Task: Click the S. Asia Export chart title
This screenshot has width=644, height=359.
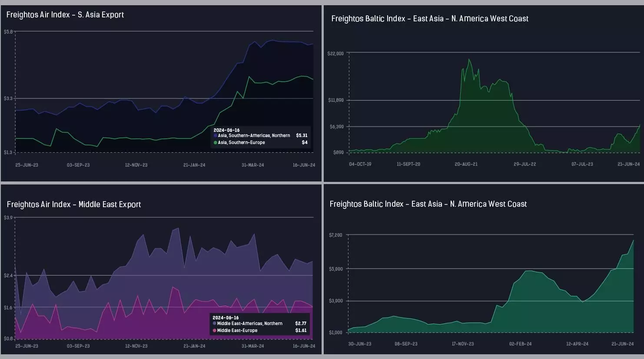Action: (x=65, y=15)
